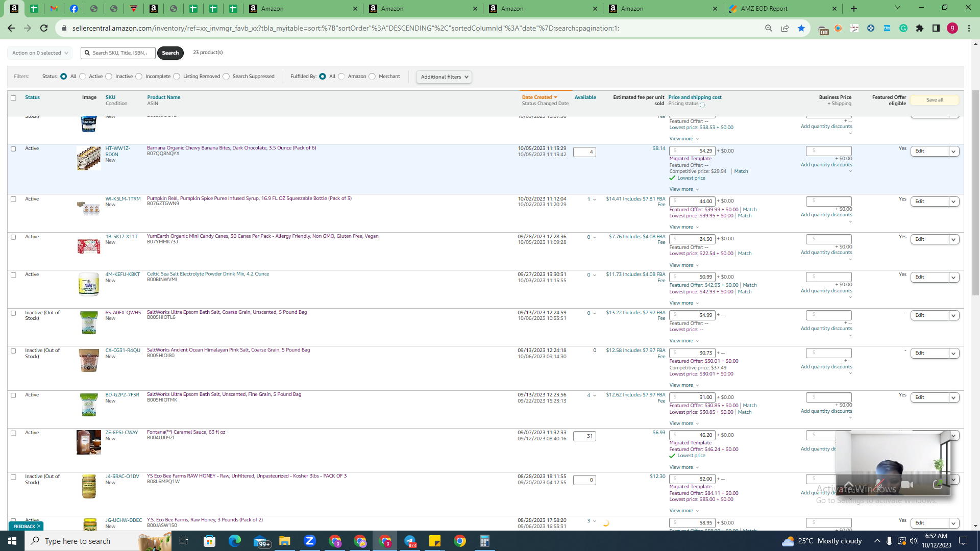Open the Windows Start menu
Viewport: 980px width, 551px height.
[12, 541]
